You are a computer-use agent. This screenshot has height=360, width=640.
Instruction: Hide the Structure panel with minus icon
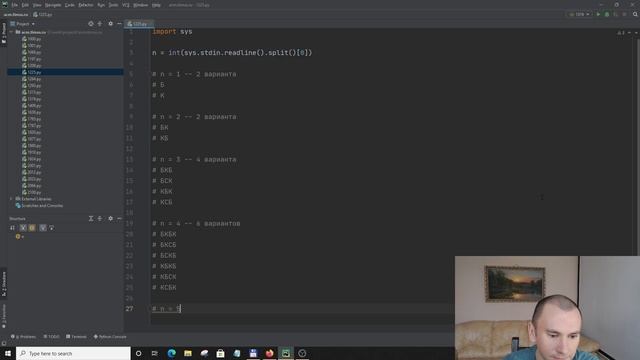(119, 218)
